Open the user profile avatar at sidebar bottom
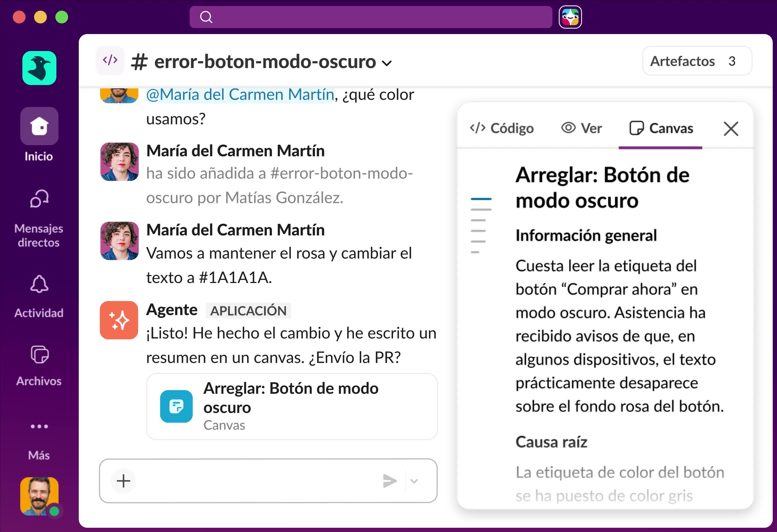This screenshot has width=777, height=532. click(39, 496)
